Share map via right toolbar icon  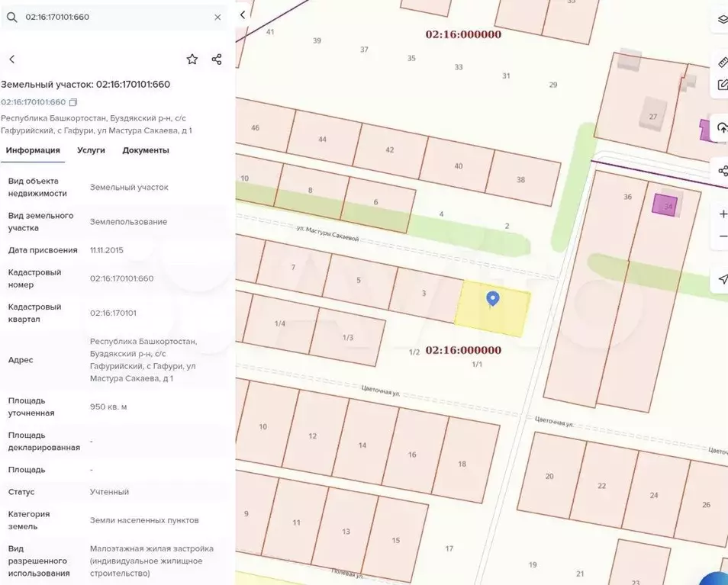click(x=723, y=171)
